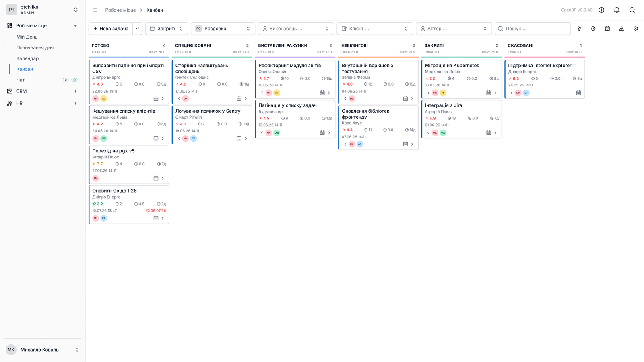Open Планування дня page

(35, 47)
